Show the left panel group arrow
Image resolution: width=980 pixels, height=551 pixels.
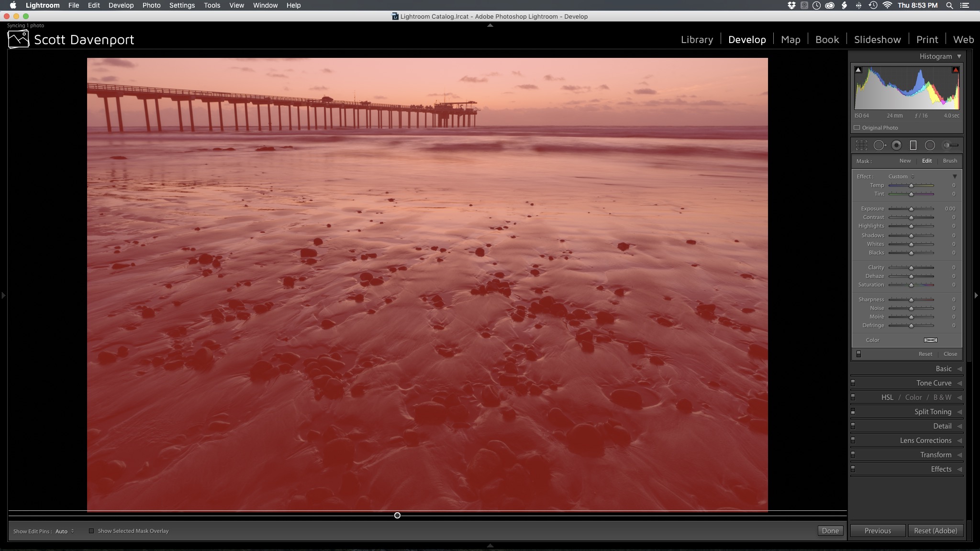click(x=3, y=296)
